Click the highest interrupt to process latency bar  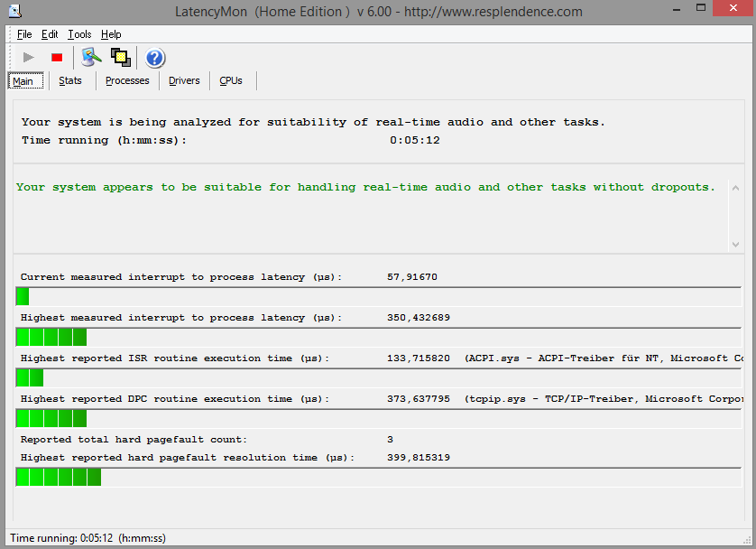point(379,337)
